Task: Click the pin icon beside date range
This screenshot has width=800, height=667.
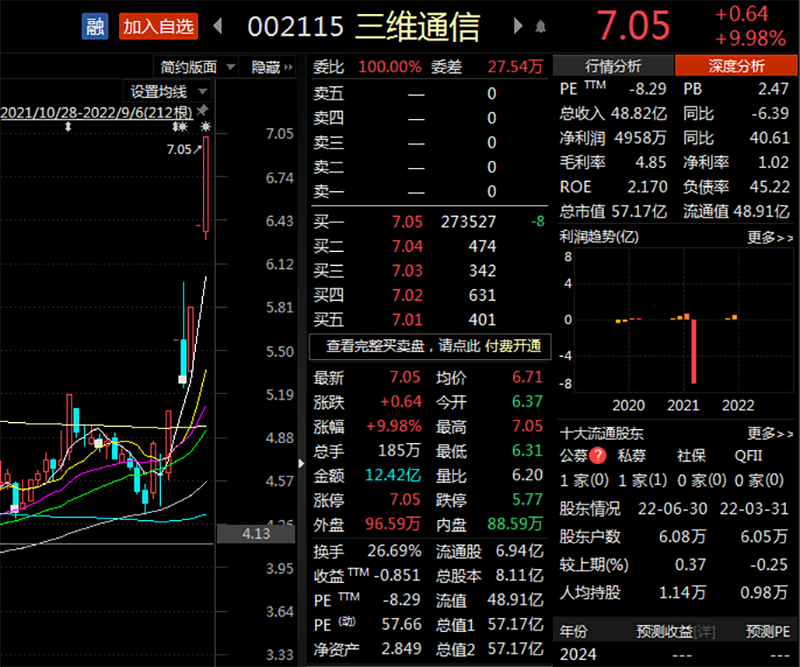Action: (x=203, y=110)
